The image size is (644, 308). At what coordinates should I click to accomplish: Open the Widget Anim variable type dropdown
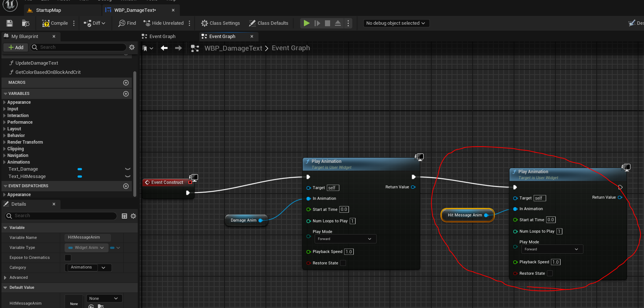[x=86, y=248]
